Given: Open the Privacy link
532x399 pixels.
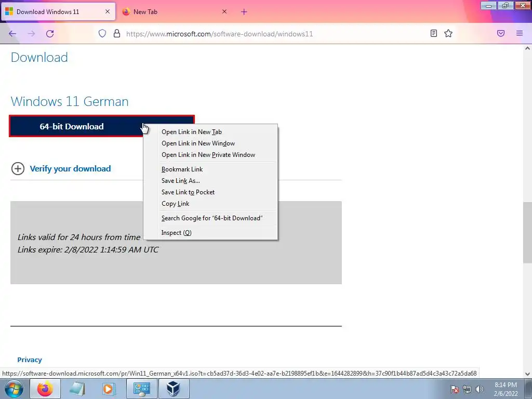Looking at the screenshot, I should coord(30,360).
